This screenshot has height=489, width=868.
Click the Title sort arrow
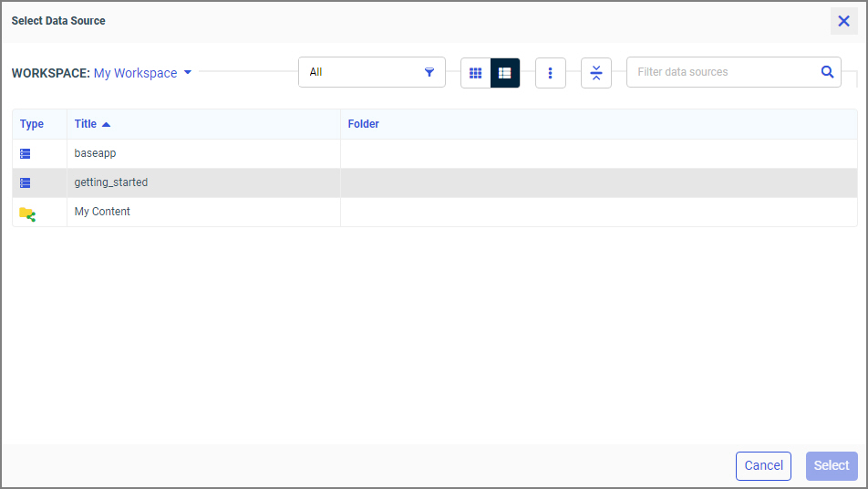107,125
